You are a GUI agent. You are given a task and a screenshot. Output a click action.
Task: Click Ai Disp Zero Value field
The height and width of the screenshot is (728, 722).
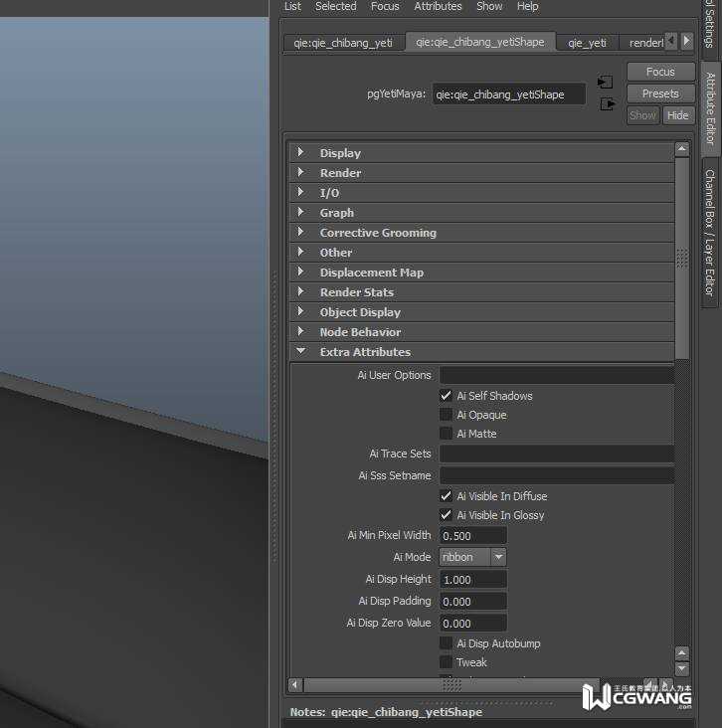472,623
